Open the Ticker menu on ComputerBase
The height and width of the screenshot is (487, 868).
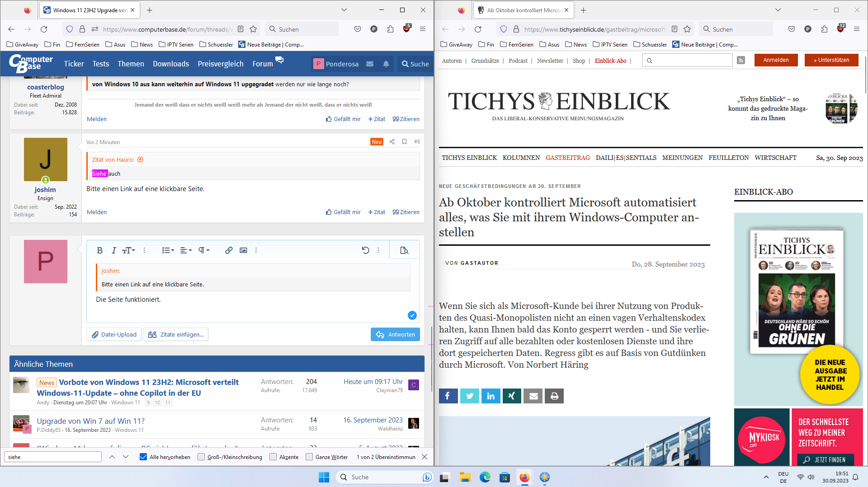point(74,64)
